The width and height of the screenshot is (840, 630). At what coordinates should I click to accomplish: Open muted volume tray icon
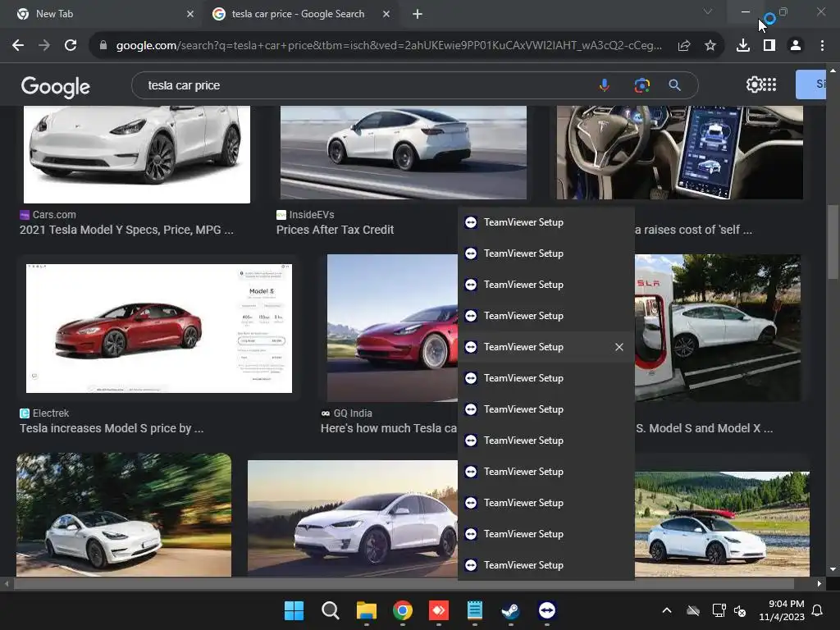pyautogui.click(x=741, y=610)
